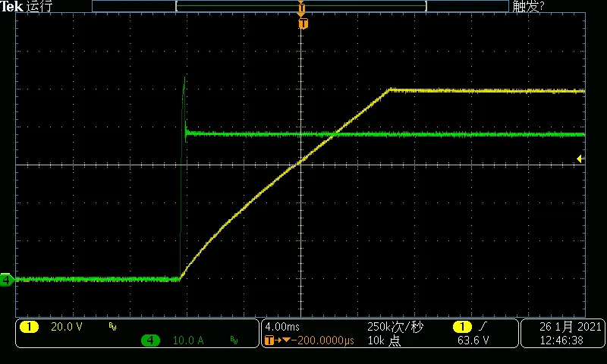This screenshot has height=364, width=607.
Task: Click the 26 1月 2021 date readout
Action: [x=571, y=327]
